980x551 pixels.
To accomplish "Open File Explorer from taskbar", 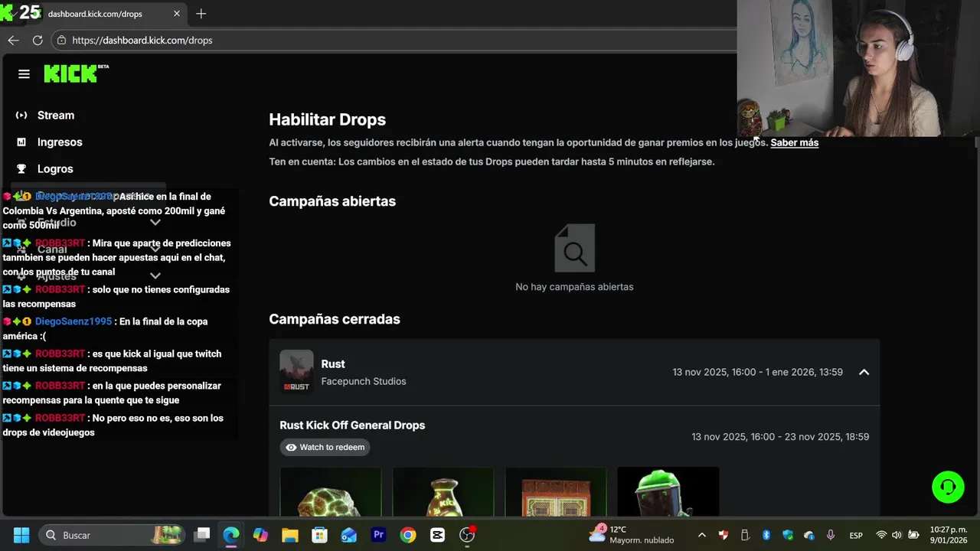I will click(x=290, y=535).
